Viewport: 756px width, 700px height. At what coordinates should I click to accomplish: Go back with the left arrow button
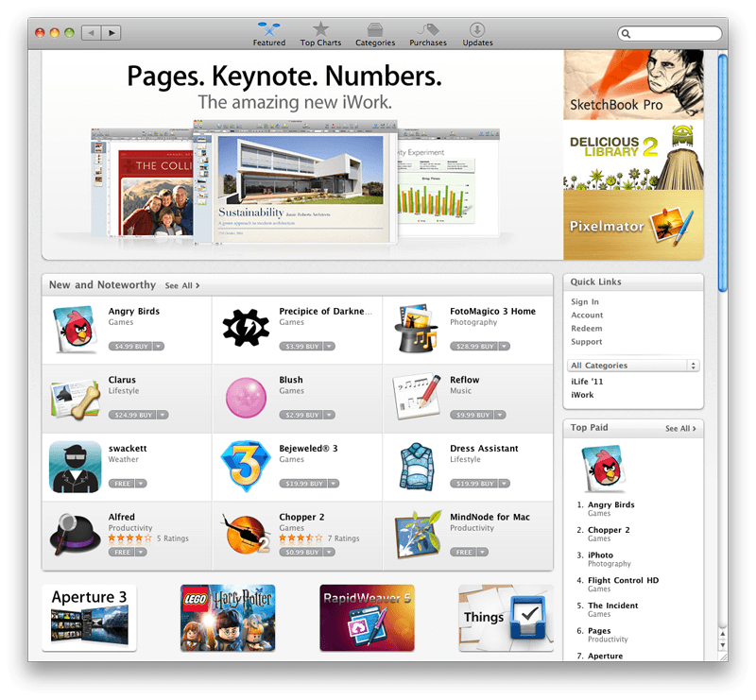point(91,33)
